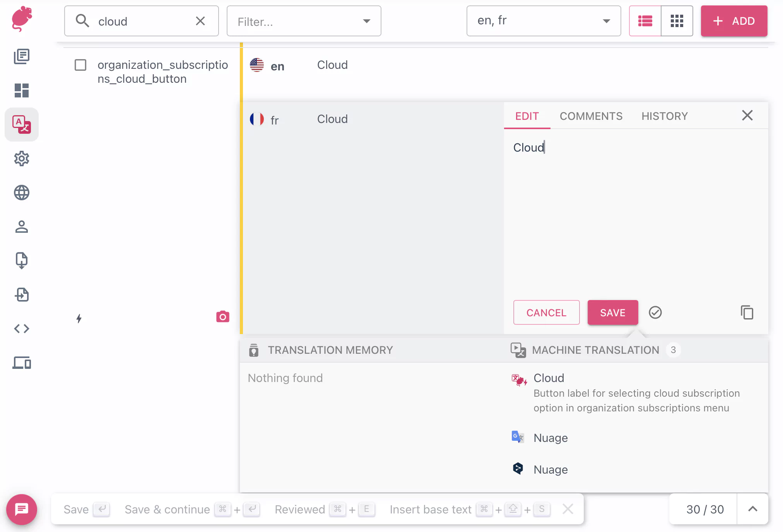Open the chat support bubble
This screenshot has height=532, width=783.
(22, 509)
